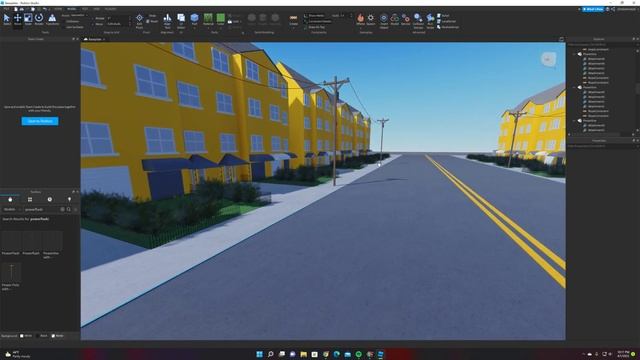
Task: Open Windows taskbar search
Action: 270,354
